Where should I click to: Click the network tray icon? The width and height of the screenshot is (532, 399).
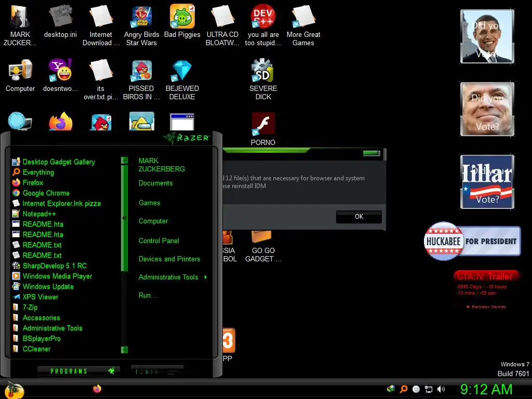(x=429, y=389)
